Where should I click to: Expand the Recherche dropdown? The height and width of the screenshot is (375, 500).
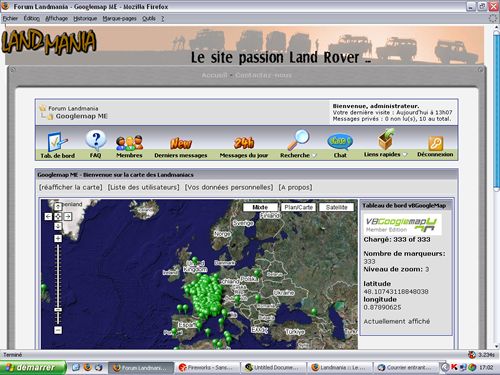pyautogui.click(x=314, y=155)
